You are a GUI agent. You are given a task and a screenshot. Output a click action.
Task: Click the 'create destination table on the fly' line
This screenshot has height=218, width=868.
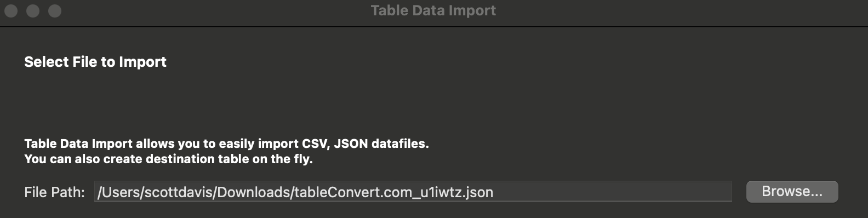168,159
